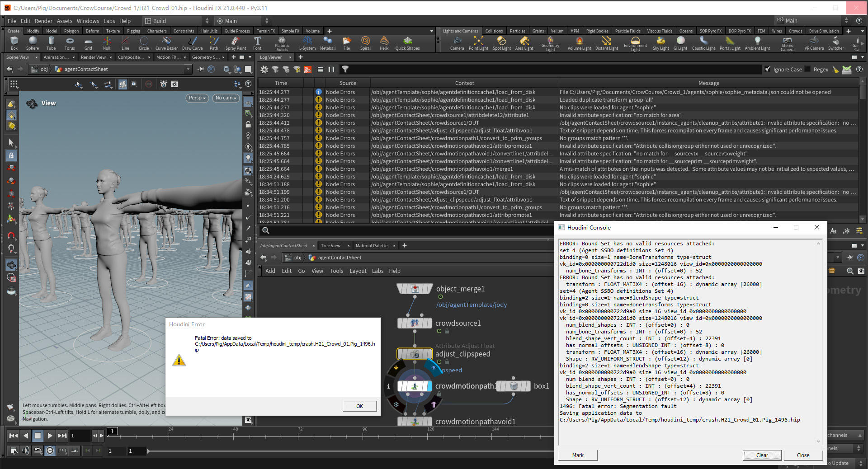The width and height of the screenshot is (868, 469).
Task: Click Mark in the Houdini Console
Action: (578, 455)
